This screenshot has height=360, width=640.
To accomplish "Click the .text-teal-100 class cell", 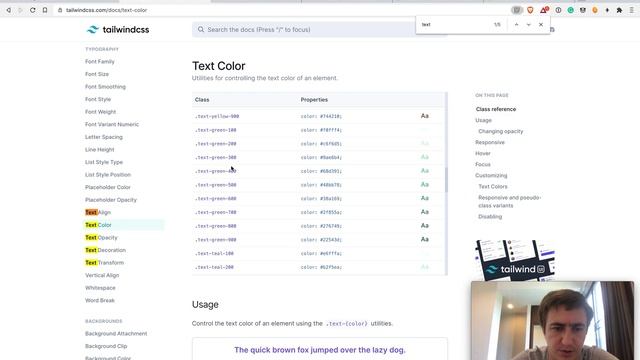I will pyautogui.click(x=214, y=253).
